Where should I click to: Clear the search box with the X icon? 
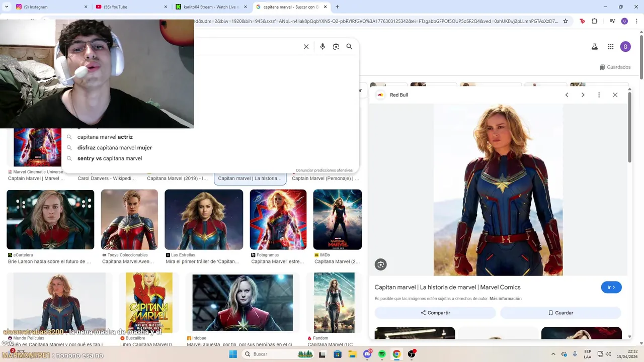(x=306, y=47)
